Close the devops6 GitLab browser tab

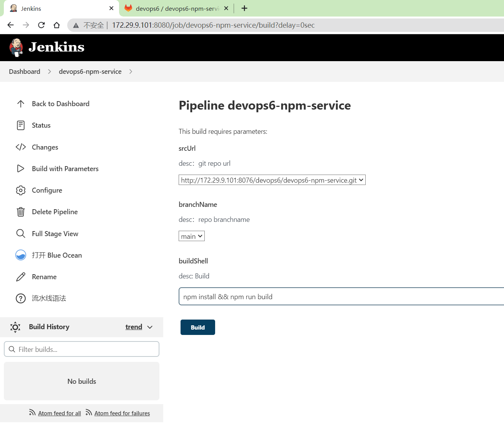pyautogui.click(x=226, y=8)
